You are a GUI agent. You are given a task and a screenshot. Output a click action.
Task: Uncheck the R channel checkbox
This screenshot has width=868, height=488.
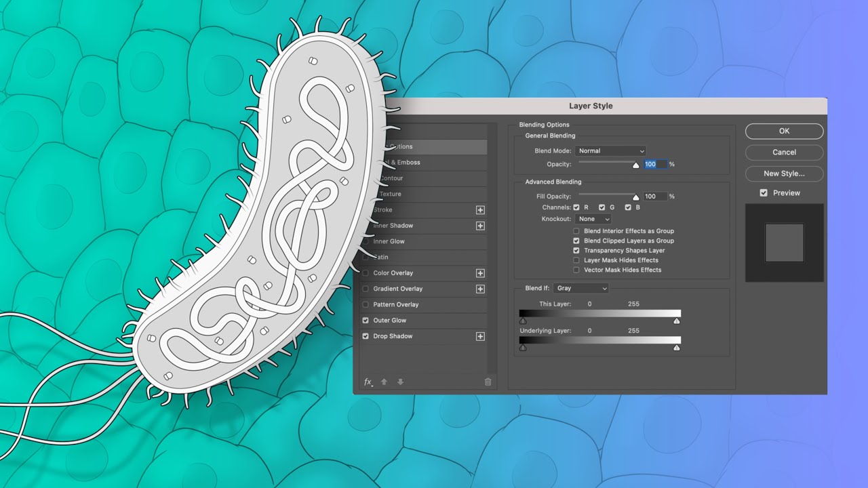(x=576, y=207)
